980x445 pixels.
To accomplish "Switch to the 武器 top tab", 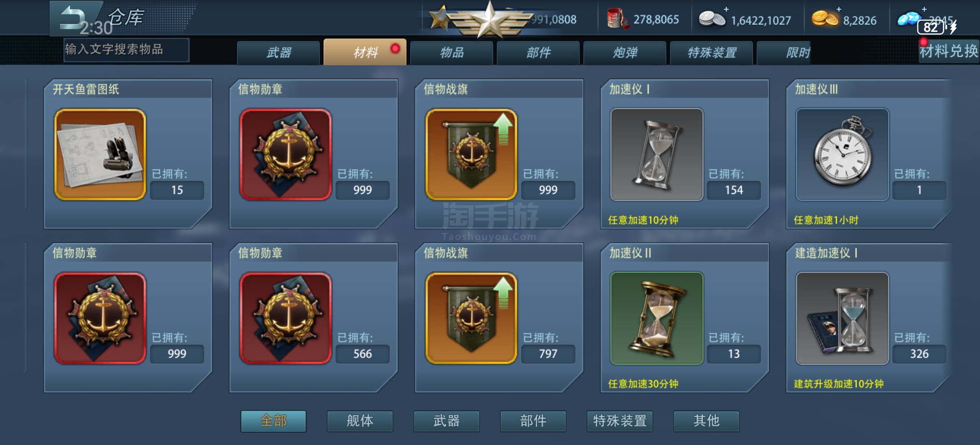I will tap(278, 53).
